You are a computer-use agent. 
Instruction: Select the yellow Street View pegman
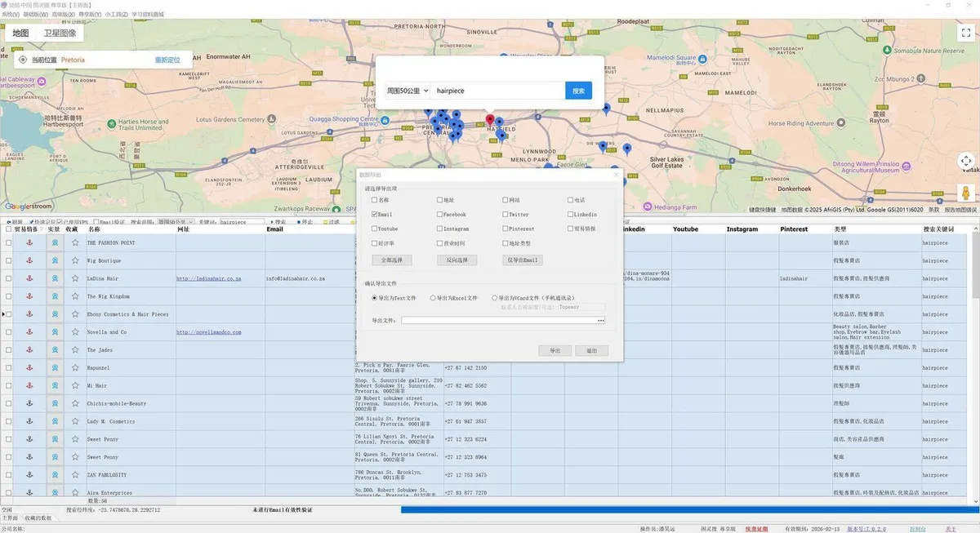[966, 193]
